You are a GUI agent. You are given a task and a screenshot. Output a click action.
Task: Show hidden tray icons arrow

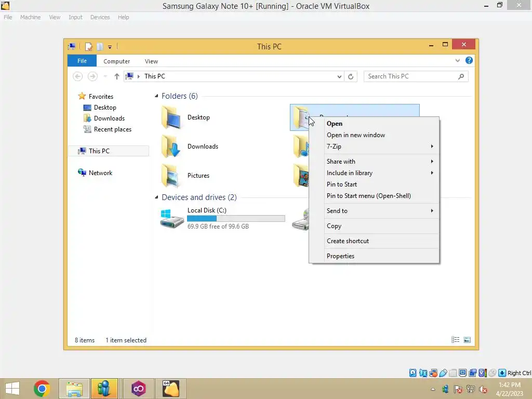(x=433, y=389)
